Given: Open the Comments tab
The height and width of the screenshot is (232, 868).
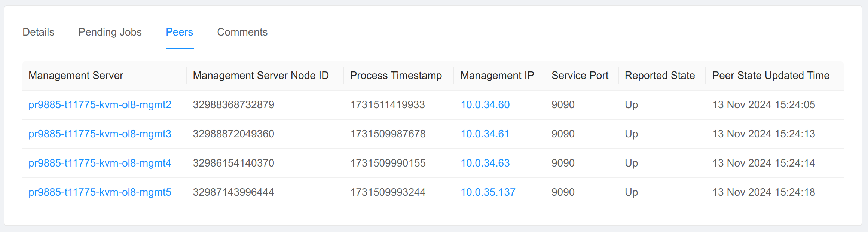Looking at the screenshot, I should [242, 32].
